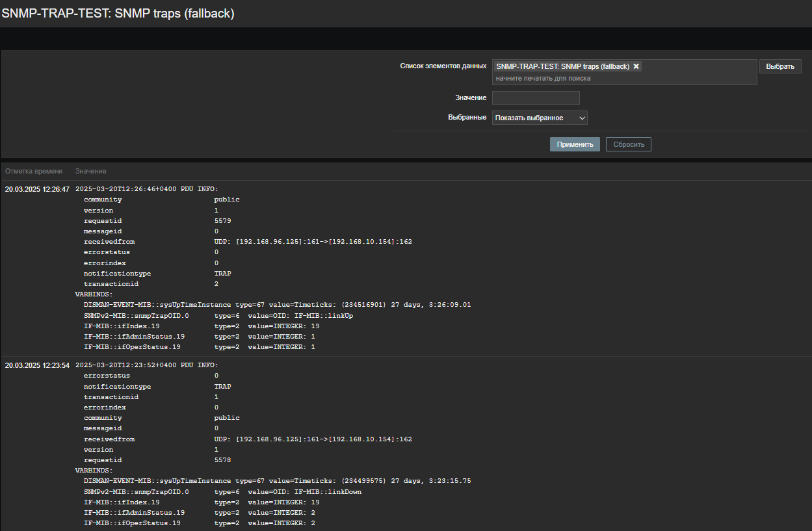
Task: Select the 20.03.2025 12:26:47 timestamp entry
Action: click(x=37, y=189)
